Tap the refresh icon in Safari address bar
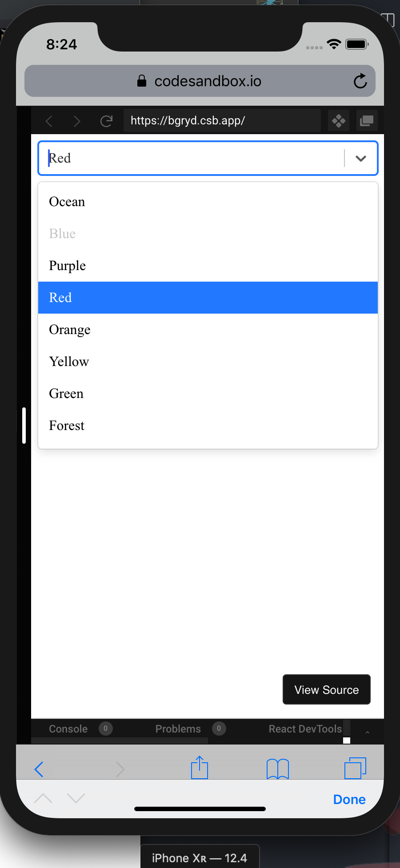This screenshot has height=868, width=400. 360,81
